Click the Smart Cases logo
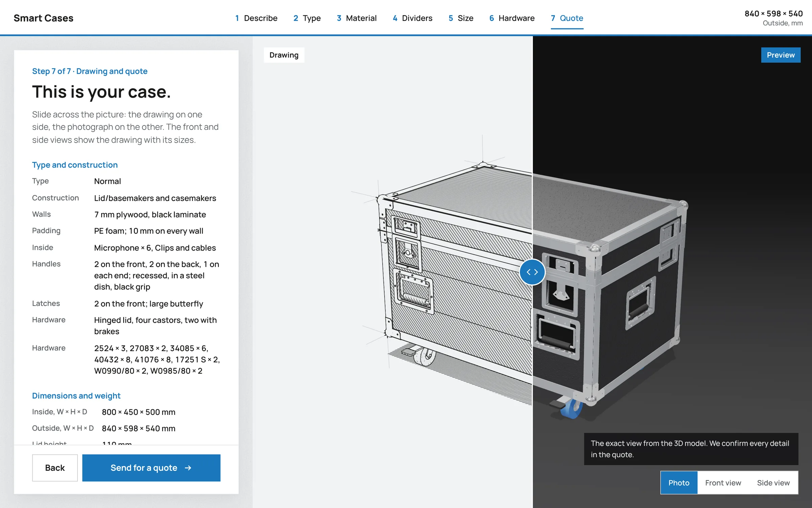 coord(43,18)
